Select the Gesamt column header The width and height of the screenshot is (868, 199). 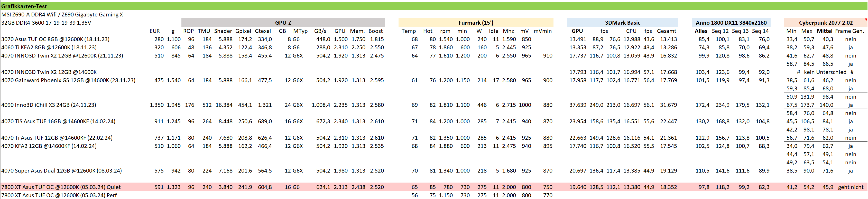click(x=666, y=31)
